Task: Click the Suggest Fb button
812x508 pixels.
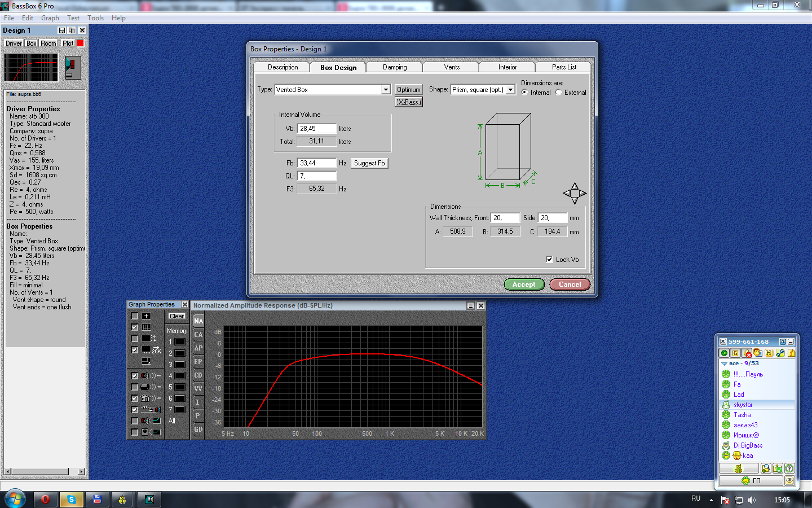Action: click(x=369, y=163)
